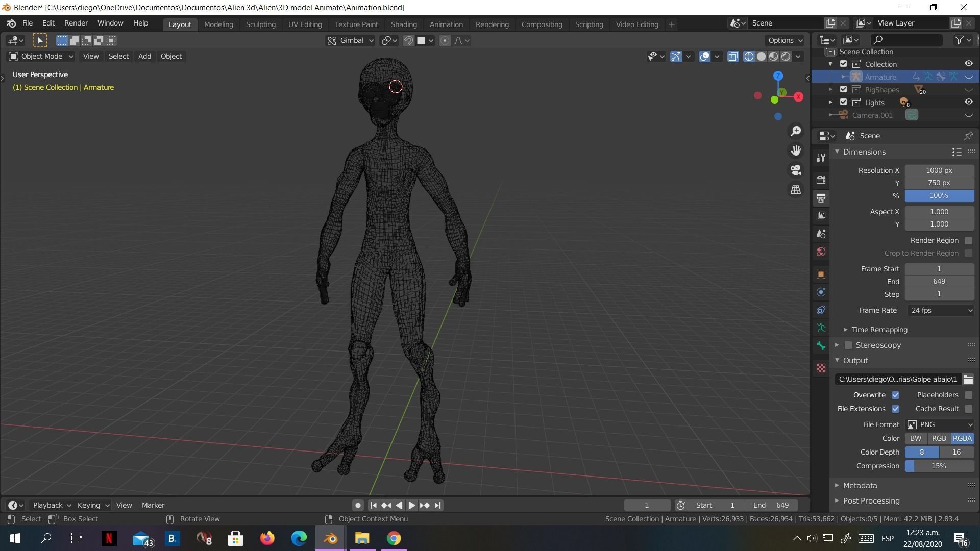Toggle the perspective/orthographic grid icon
The image size is (980, 551).
(796, 189)
